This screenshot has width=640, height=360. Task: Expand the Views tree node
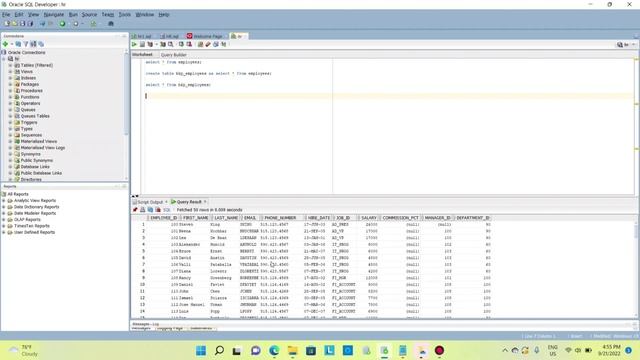[10, 71]
